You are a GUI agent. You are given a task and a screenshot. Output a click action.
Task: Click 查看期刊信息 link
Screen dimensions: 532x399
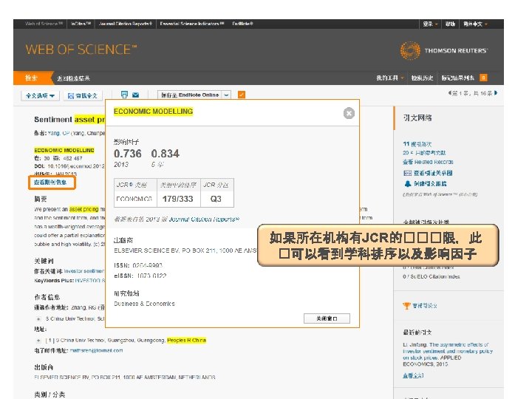pos(50,183)
